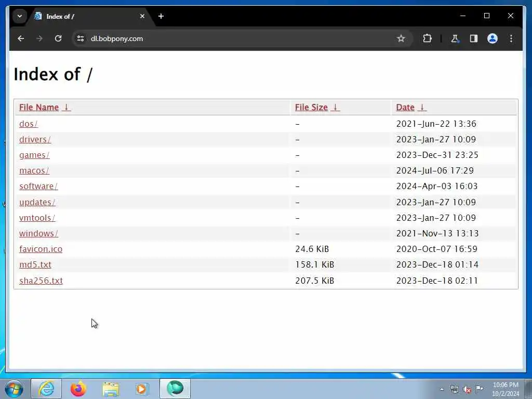Open the macos/ directory

click(34, 170)
